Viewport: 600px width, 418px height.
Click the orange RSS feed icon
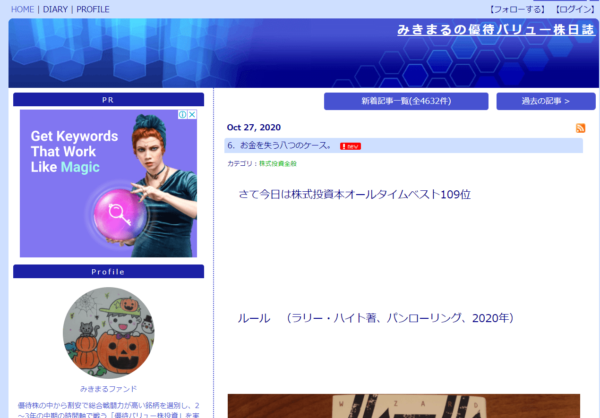point(581,129)
